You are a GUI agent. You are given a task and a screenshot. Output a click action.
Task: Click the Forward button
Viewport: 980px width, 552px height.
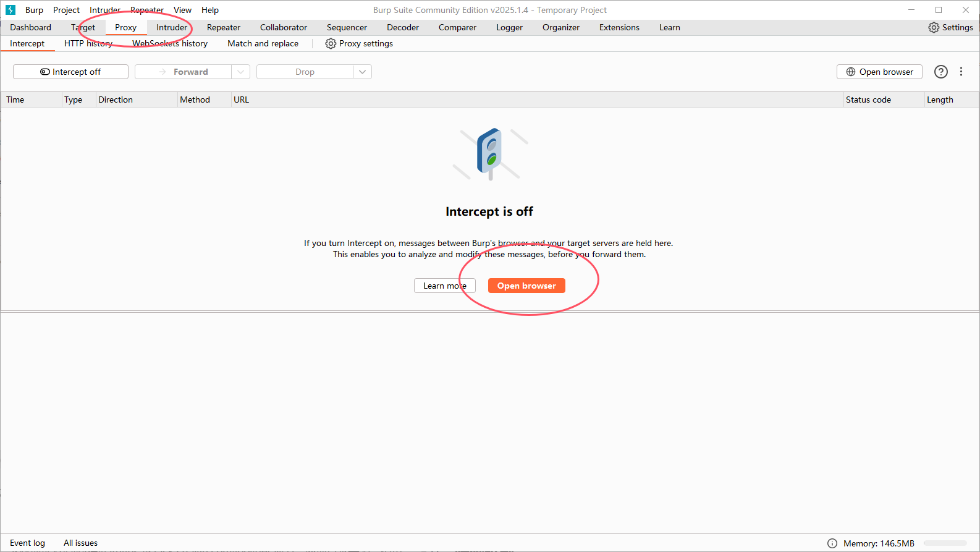pyautogui.click(x=184, y=72)
